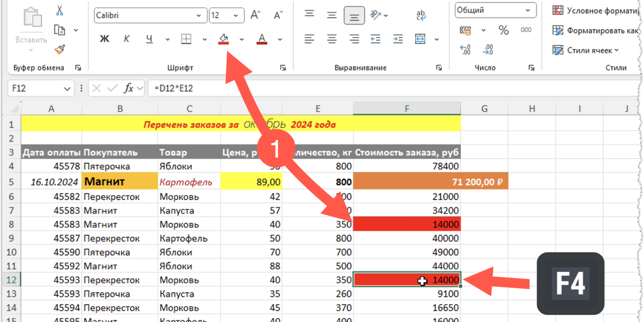Click cell with Магнит in bold orange
Screen dimensions: 644x322
(x=119, y=181)
